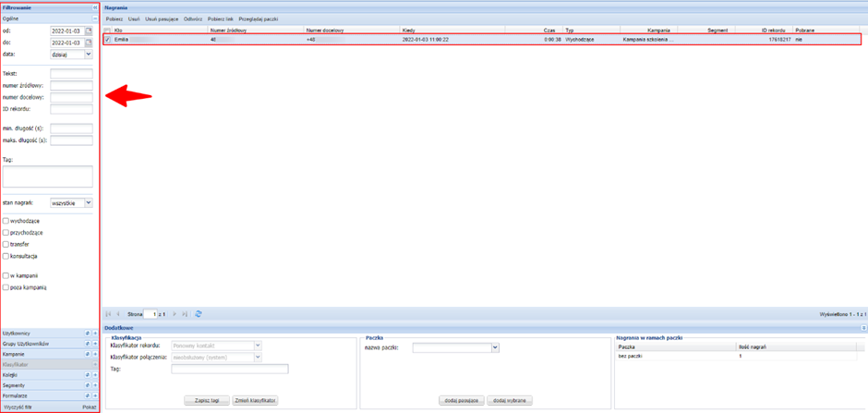Click the Tag text area in filters
The width and height of the screenshot is (868, 413).
(x=48, y=176)
